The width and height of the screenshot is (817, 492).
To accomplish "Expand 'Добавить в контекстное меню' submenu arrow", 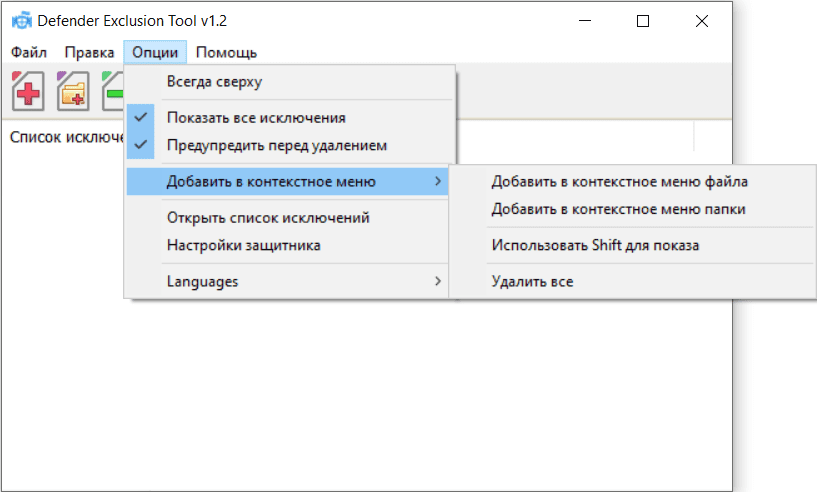I will (437, 181).
